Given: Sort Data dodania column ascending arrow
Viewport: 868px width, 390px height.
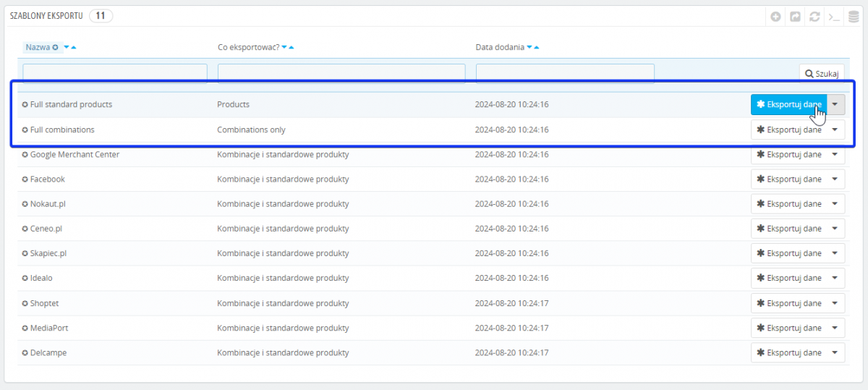Looking at the screenshot, I should pos(537,48).
